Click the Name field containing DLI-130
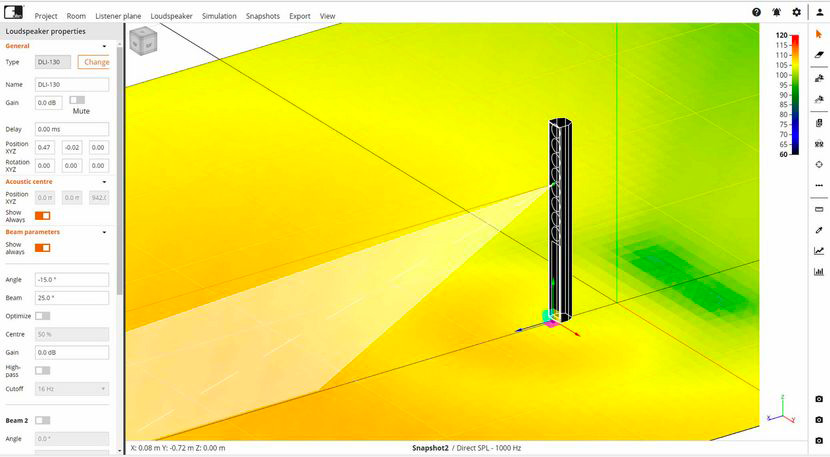830x457 pixels. click(x=72, y=84)
